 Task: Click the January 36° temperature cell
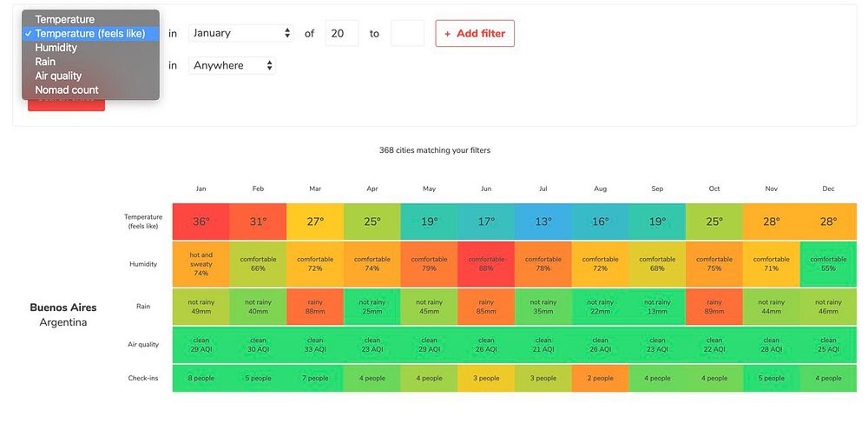click(x=201, y=221)
